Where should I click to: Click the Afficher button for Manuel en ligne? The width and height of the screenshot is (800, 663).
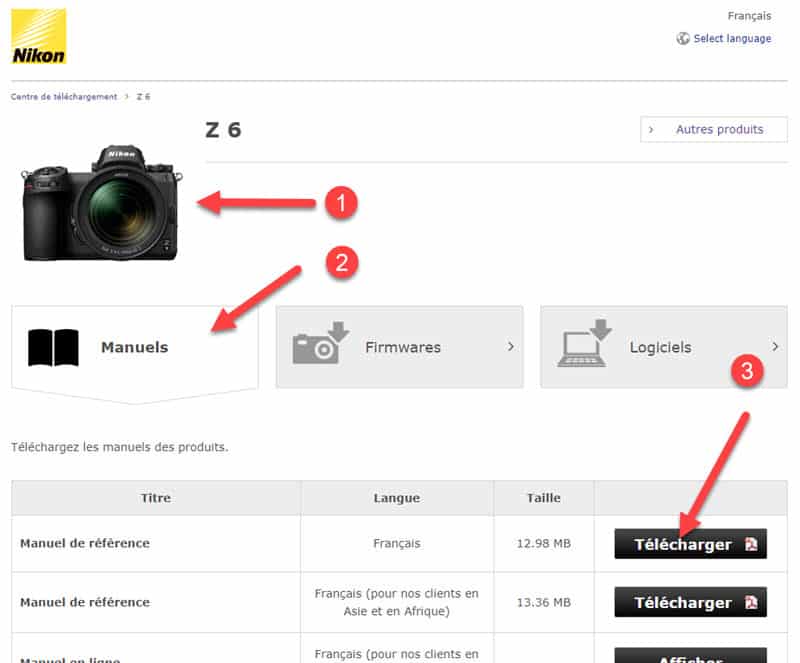[690, 655]
